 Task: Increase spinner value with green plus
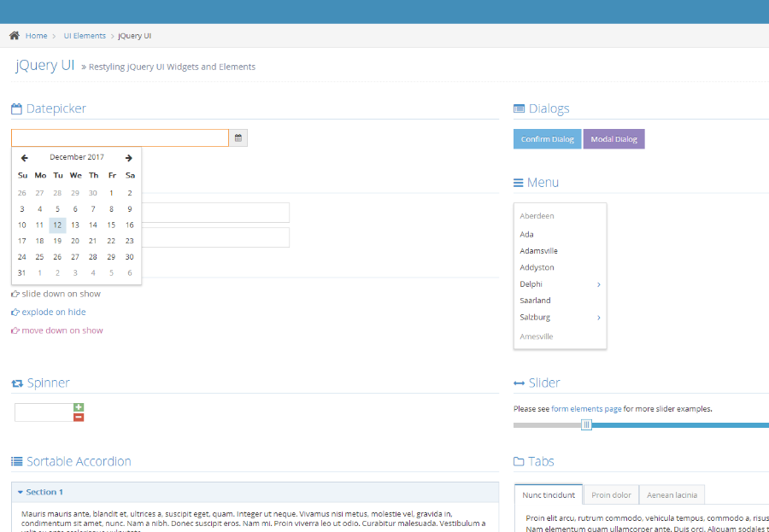point(79,407)
